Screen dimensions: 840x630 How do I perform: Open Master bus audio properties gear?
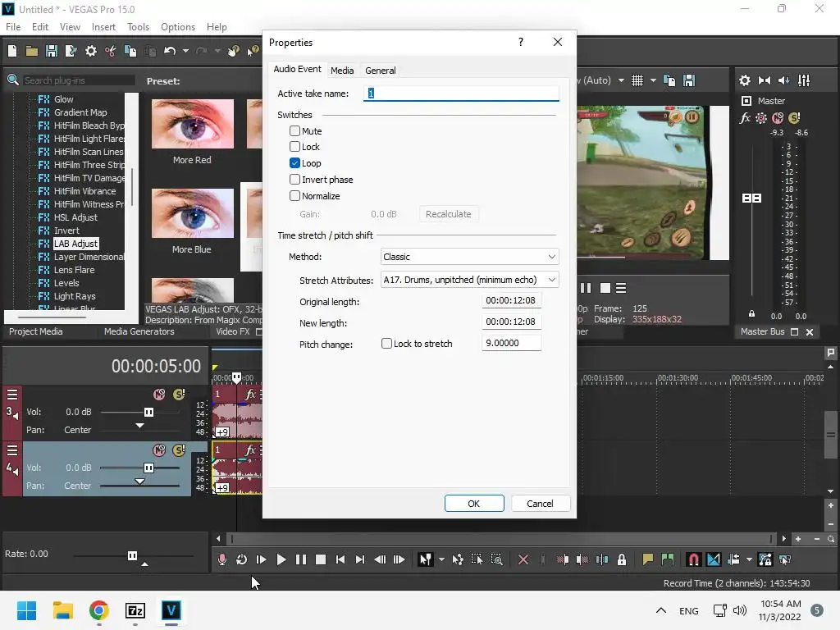click(x=745, y=80)
